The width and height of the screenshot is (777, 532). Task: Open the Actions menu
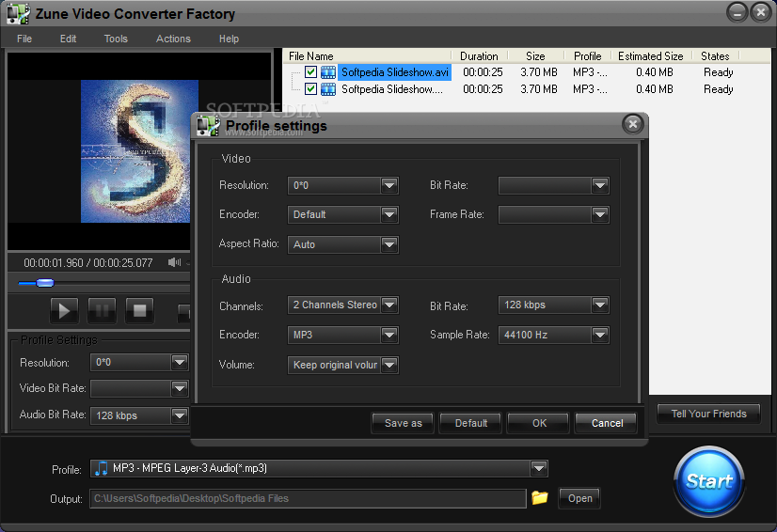click(x=173, y=39)
